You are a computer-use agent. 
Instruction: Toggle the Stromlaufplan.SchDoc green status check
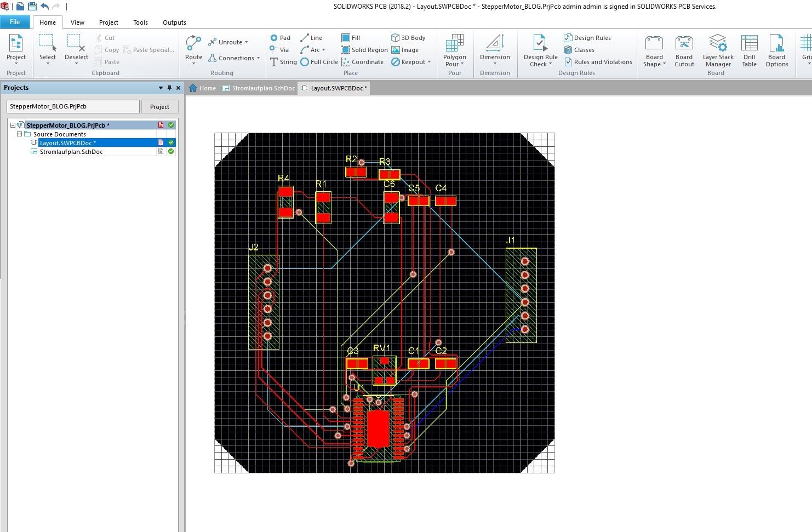(171, 151)
